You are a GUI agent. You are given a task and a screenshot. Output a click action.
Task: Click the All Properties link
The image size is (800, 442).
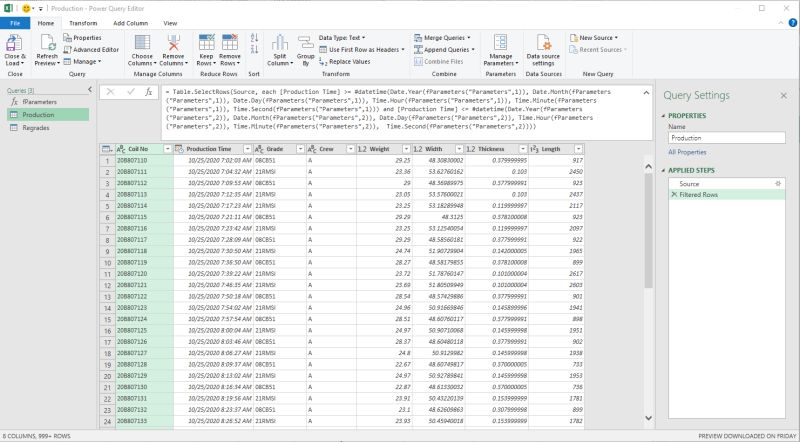[x=687, y=152]
